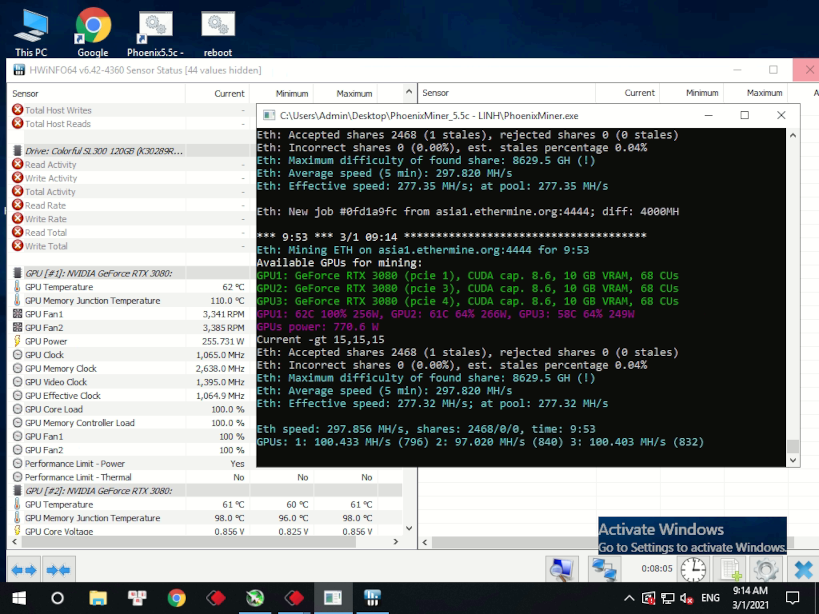Click HWiNFO64 title bar app icon

click(19, 70)
